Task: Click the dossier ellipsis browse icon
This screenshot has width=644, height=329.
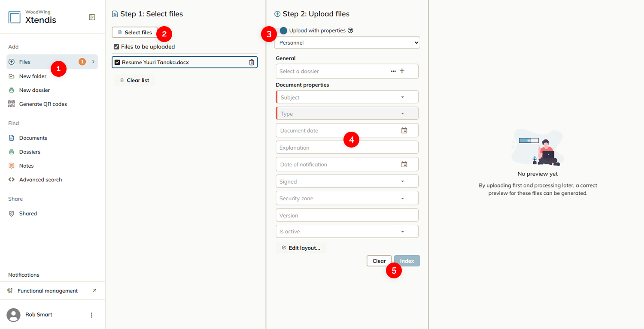Action: tap(393, 71)
